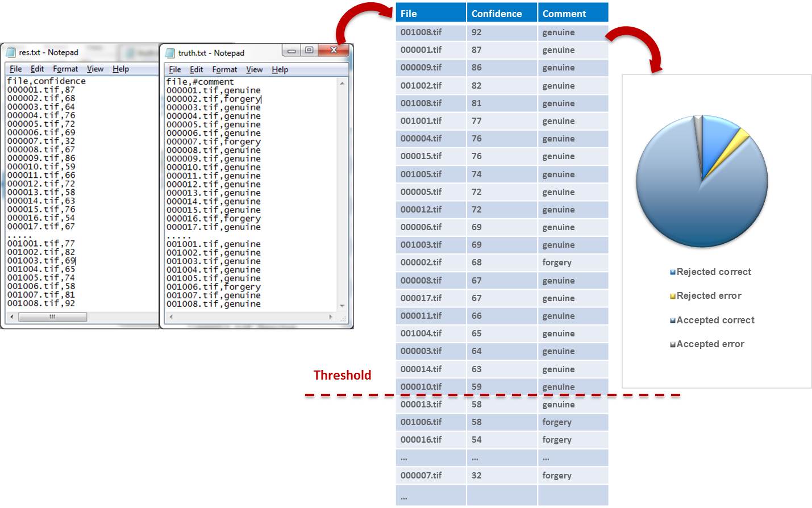Click the horizontal scrollbar thumb in res.txt
This screenshot has width=812, height=508.
[x=52, y=317]
